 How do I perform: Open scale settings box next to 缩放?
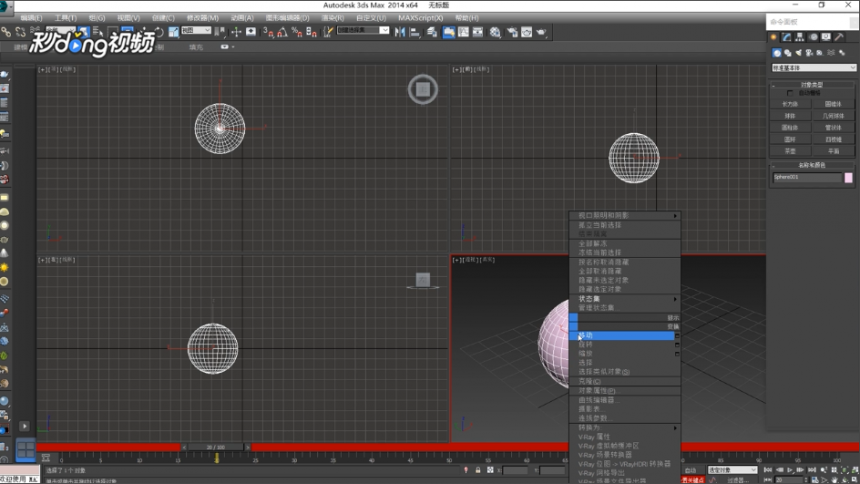[677, 354]
